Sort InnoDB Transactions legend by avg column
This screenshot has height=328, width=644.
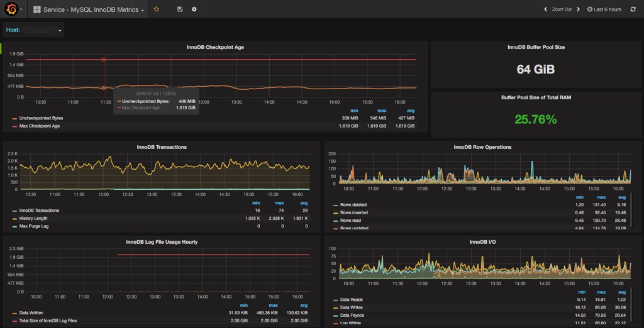305,203
